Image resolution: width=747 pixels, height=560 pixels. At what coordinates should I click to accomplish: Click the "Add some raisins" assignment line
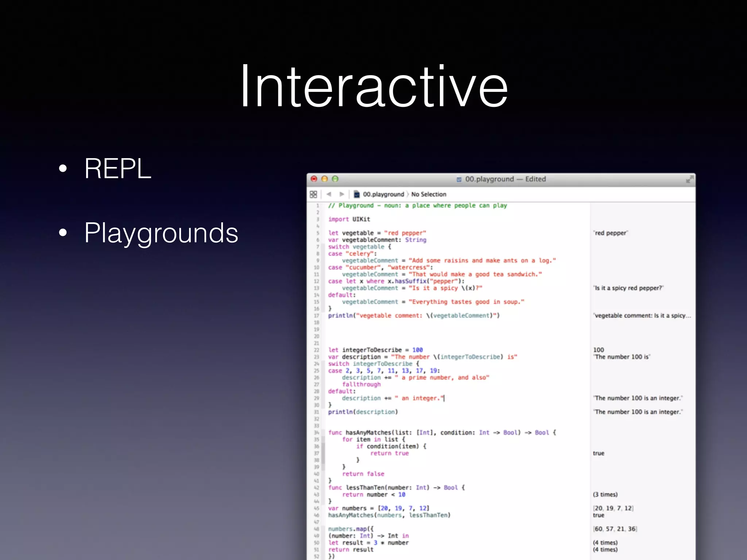coord(449,261)
